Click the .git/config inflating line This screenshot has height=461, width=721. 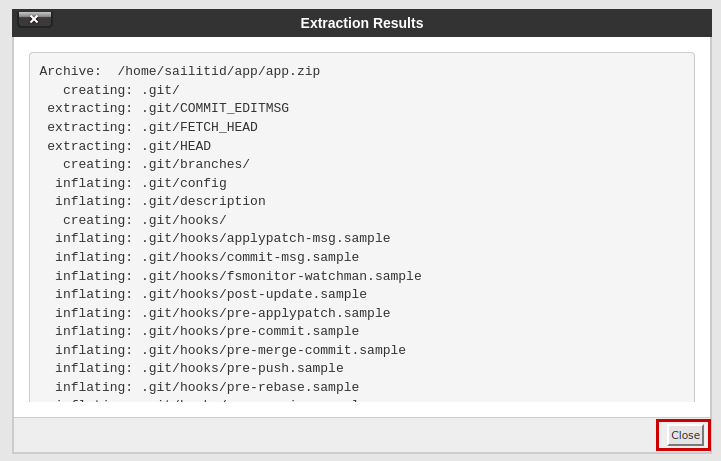141,183
